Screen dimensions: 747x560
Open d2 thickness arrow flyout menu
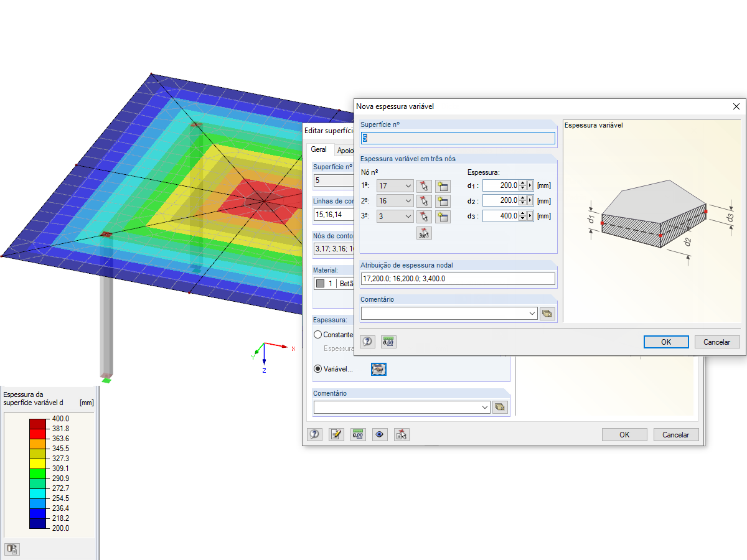click(x=530, y=201)
